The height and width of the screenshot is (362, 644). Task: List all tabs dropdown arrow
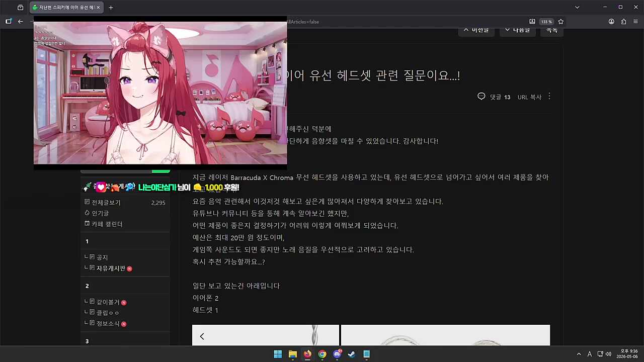point(577,8)
